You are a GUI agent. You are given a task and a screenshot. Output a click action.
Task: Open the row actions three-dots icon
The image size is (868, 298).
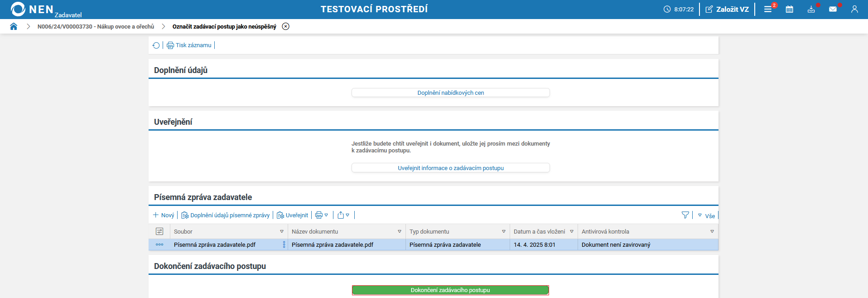(x=159, y=244)
